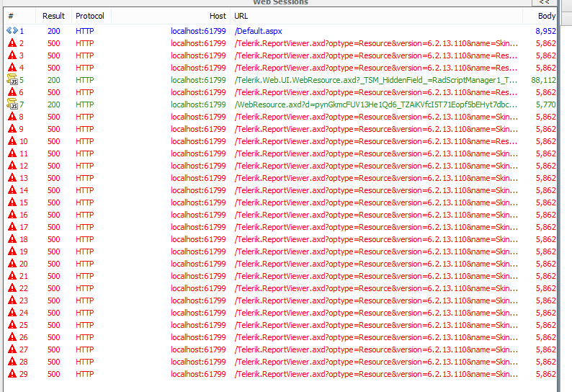Click the 5,862 body value of session 15

pyautogui.click(x=545, y=202)
